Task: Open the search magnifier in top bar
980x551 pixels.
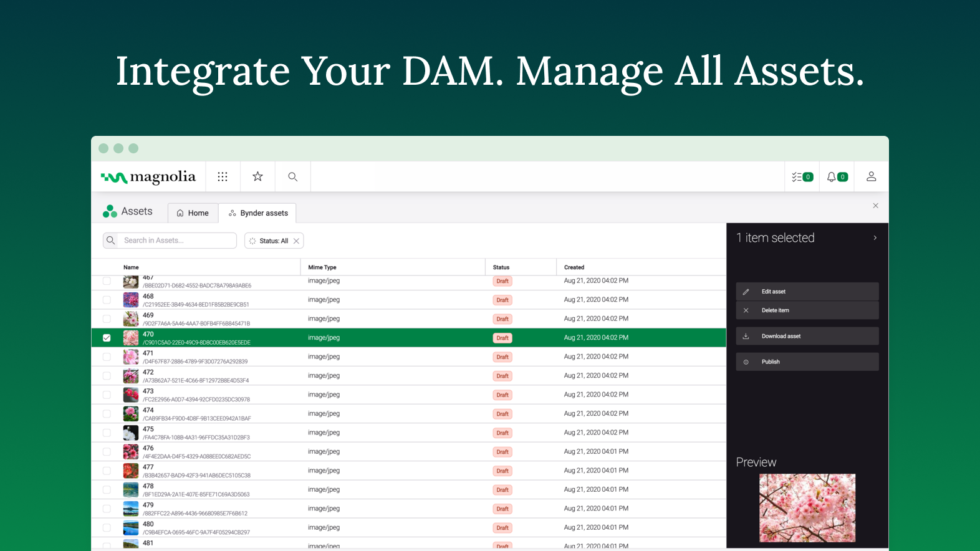Action: coord(292,177)
